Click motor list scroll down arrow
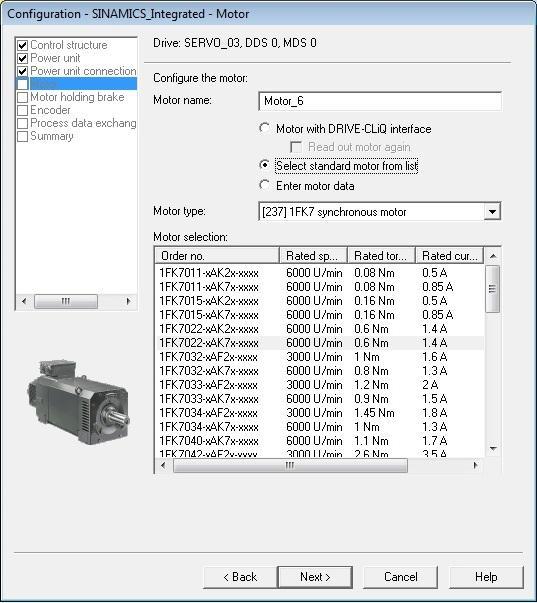 point(493,449)
